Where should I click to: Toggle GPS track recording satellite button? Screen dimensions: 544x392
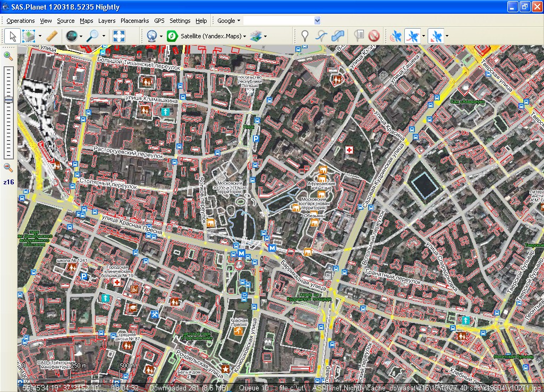pyautogui.click(x=413, y=36)
